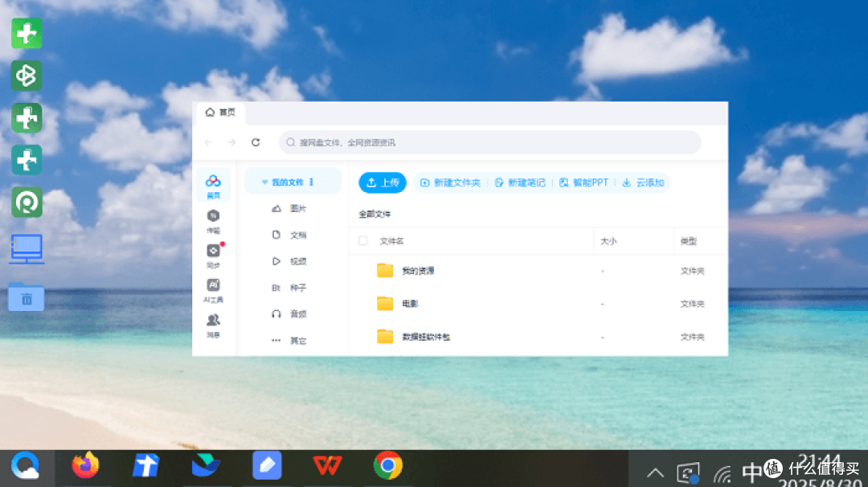Open the blue bird mail app on the taskbar
The width and height of the screenshot is (868, 487).
[206, 465]
